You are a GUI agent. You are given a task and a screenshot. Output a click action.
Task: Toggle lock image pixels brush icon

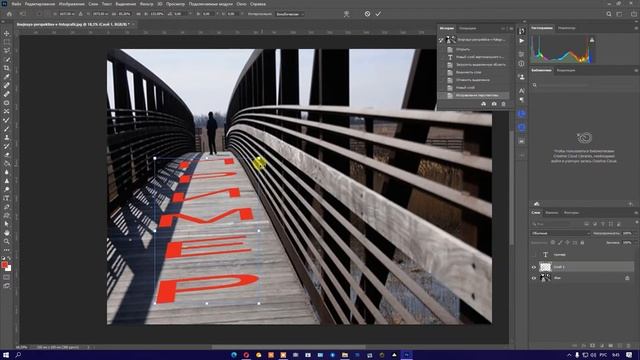(560, 242)
